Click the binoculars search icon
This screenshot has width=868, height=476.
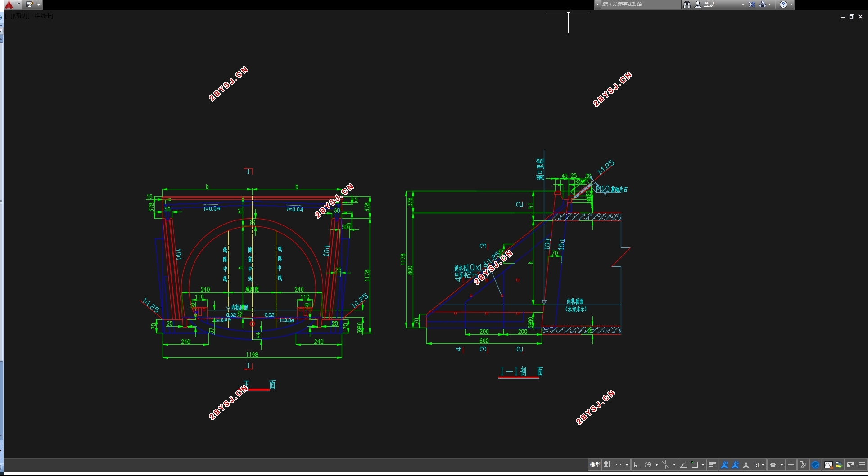coord(687,4)
